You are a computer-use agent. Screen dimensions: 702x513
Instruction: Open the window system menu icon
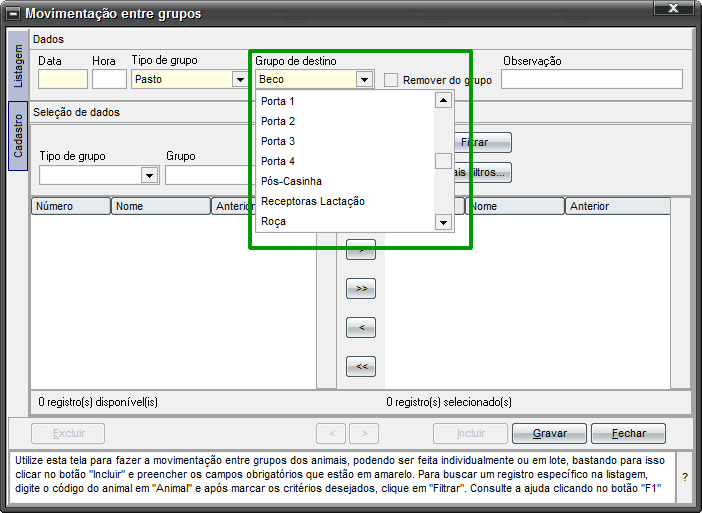13,14
